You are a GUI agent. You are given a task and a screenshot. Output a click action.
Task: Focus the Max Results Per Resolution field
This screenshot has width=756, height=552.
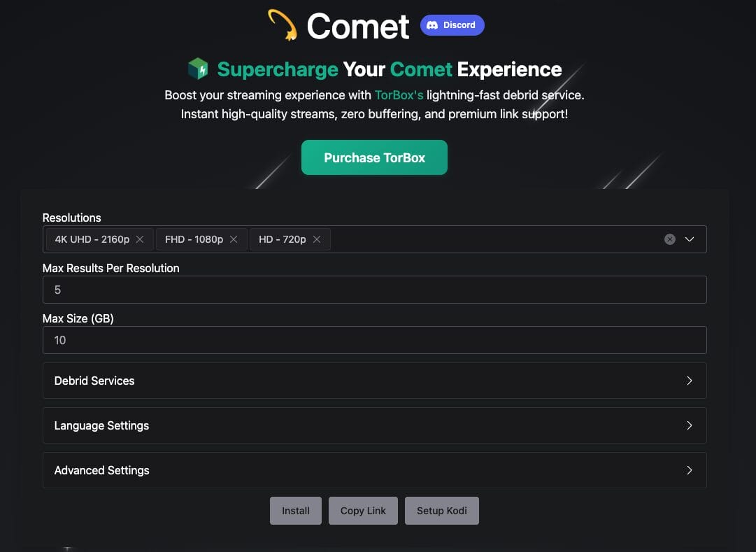pos(375,290)
